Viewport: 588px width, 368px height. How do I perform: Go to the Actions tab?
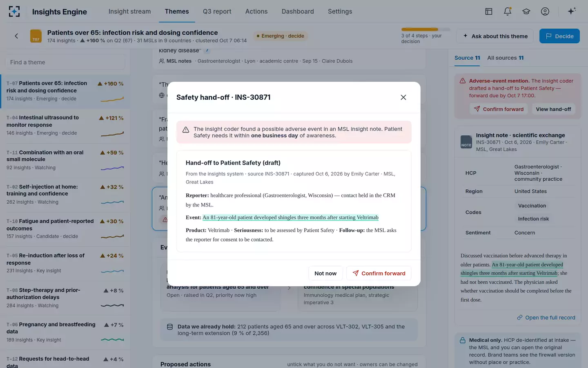tap(256, 11)
